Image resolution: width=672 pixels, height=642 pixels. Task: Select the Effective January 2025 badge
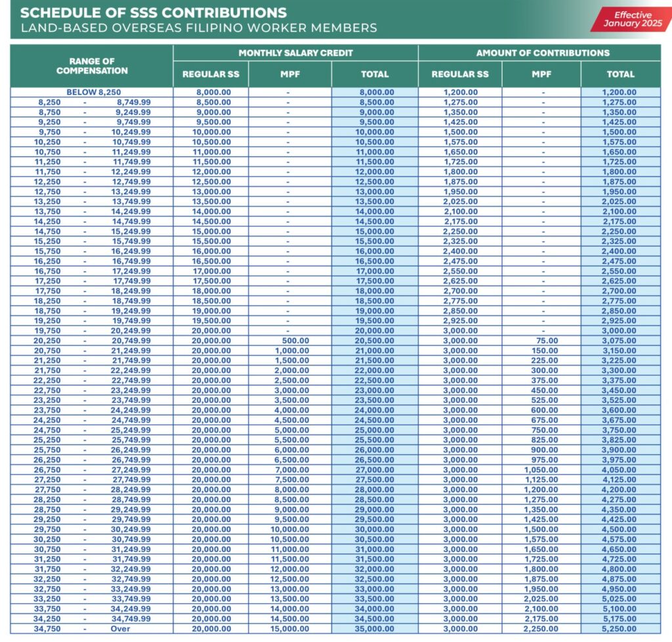634,17
